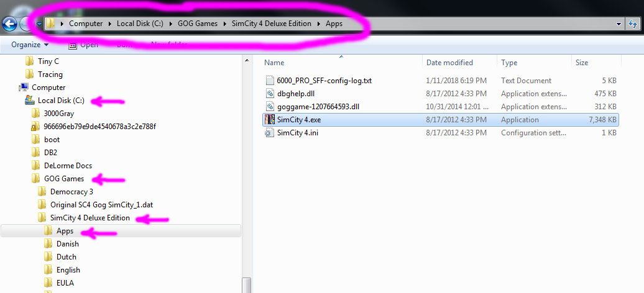
Task: Click the text document icon for config-log file
Action: click(x=269, y=81)
